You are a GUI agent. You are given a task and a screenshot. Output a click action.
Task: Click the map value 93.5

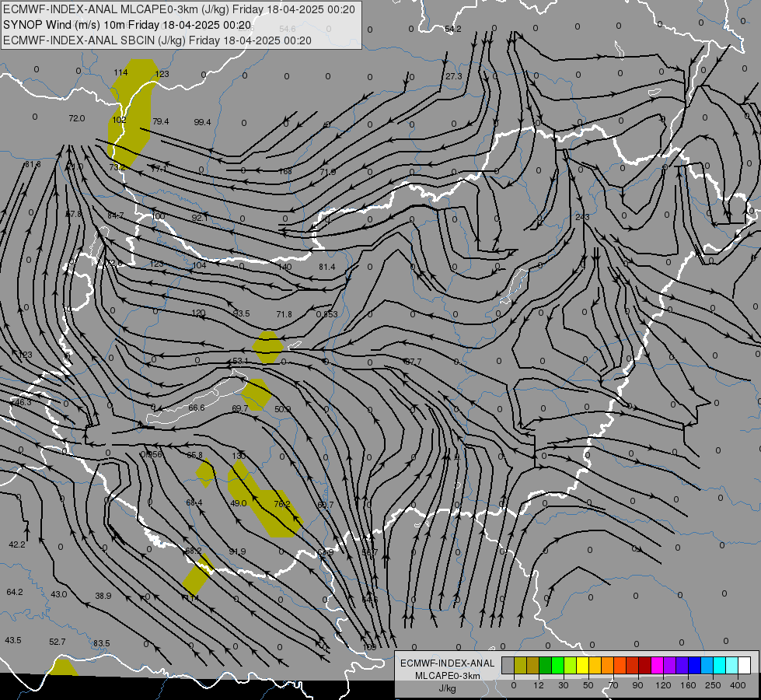[241, 313]
